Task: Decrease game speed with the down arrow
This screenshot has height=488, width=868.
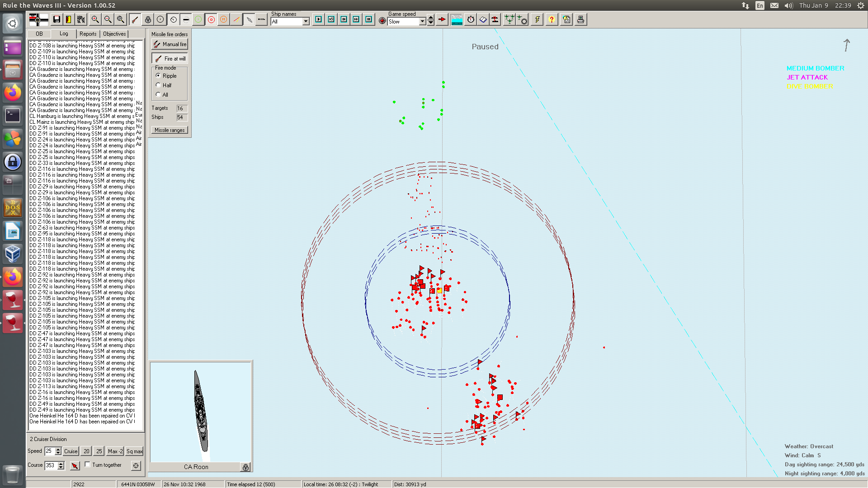Action: 430,23
